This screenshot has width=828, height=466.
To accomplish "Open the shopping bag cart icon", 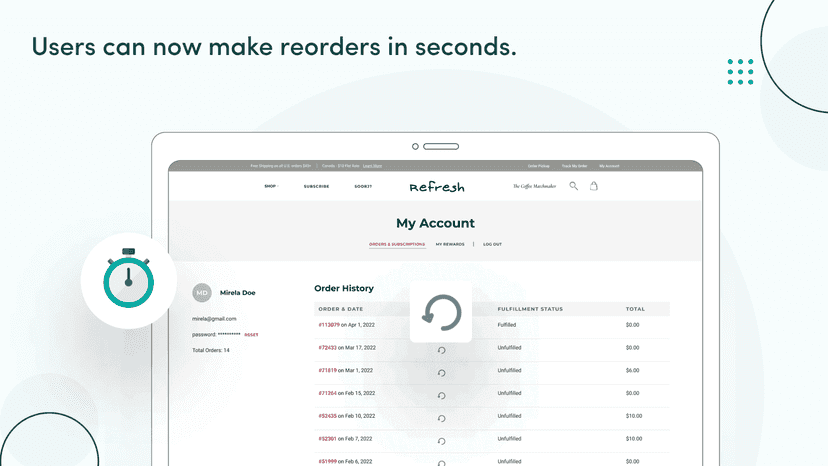I will [x=594, y=186].
